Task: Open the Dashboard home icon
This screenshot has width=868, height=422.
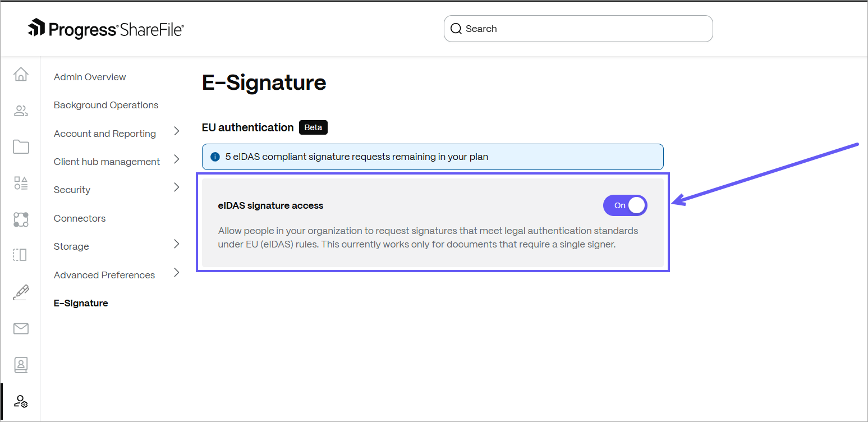Action: [20, 74]
